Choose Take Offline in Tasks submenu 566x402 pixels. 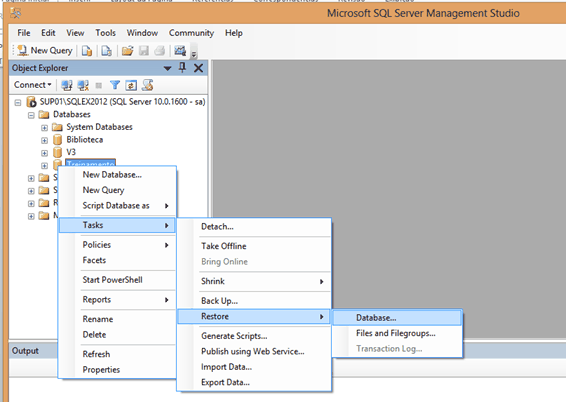tap(254, 246)
